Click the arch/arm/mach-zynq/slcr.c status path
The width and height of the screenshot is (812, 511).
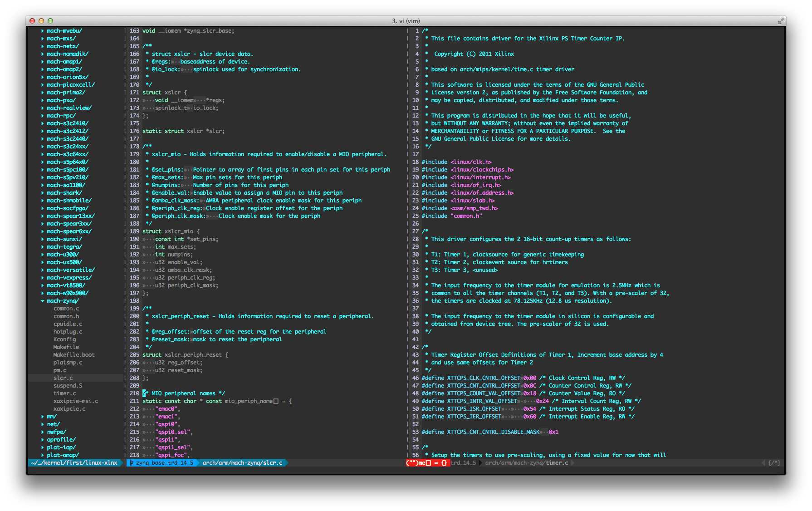click(242, 463)
